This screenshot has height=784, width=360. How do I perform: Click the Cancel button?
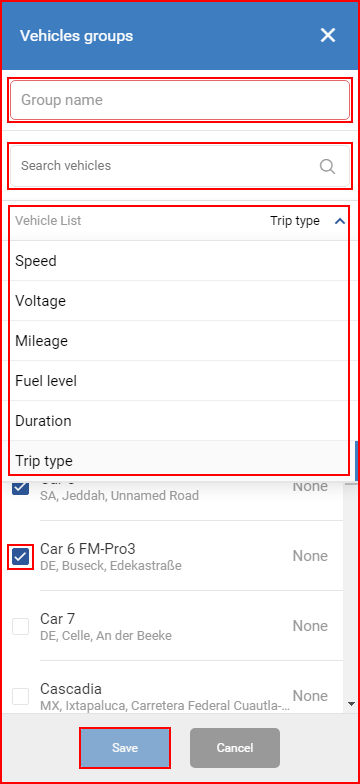[x=235, y=748]
